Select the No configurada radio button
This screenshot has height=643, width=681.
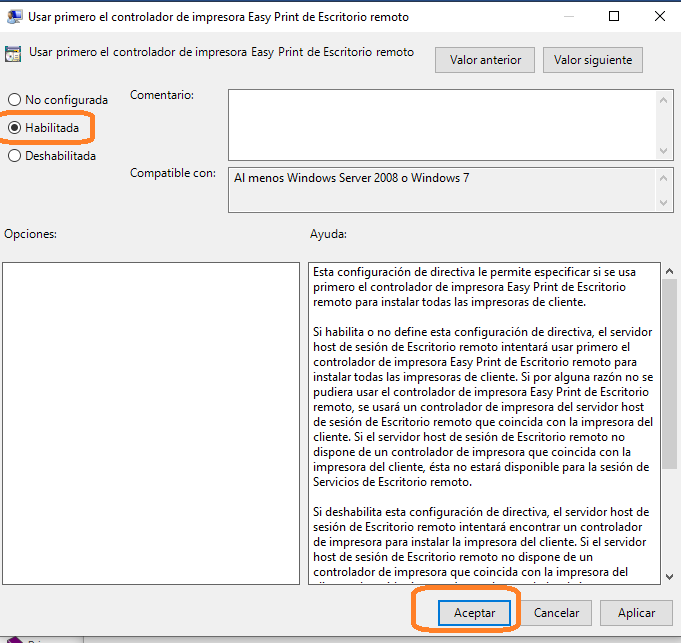tap(14, 99)
